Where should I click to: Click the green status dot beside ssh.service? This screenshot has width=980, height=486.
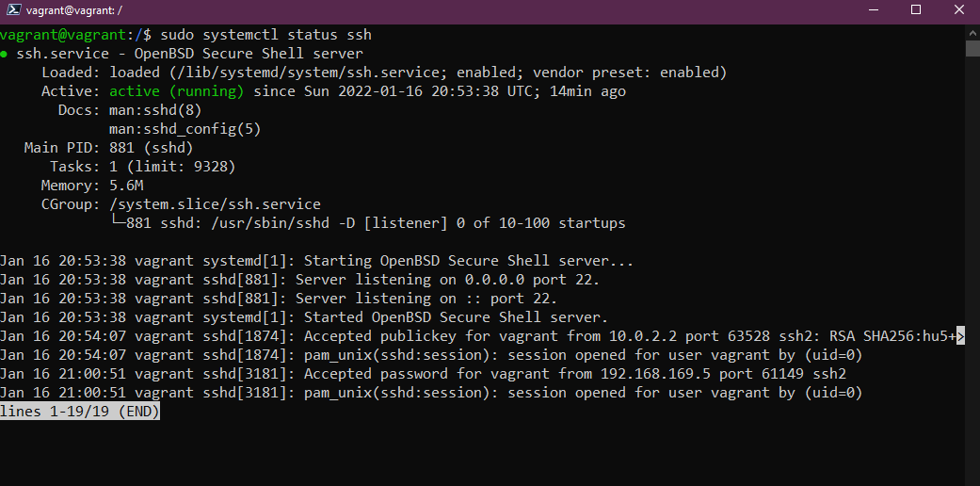pyautogui.click(x=6, y=54)
